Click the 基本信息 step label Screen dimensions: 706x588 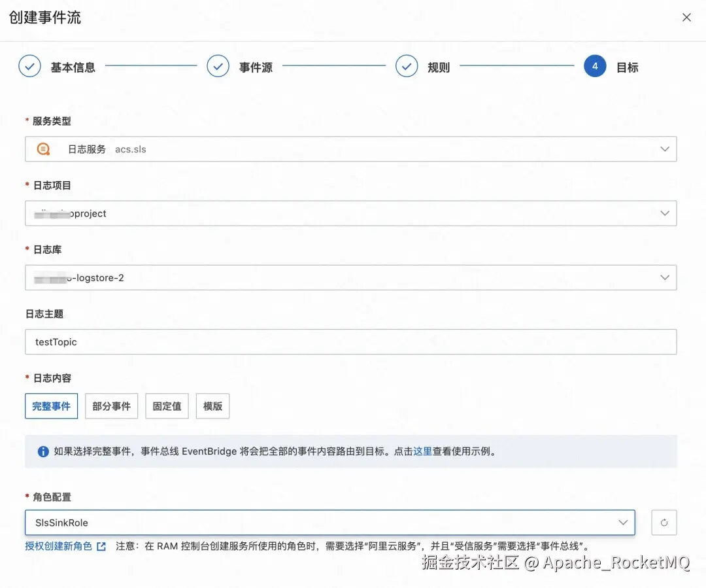[73, 67]
